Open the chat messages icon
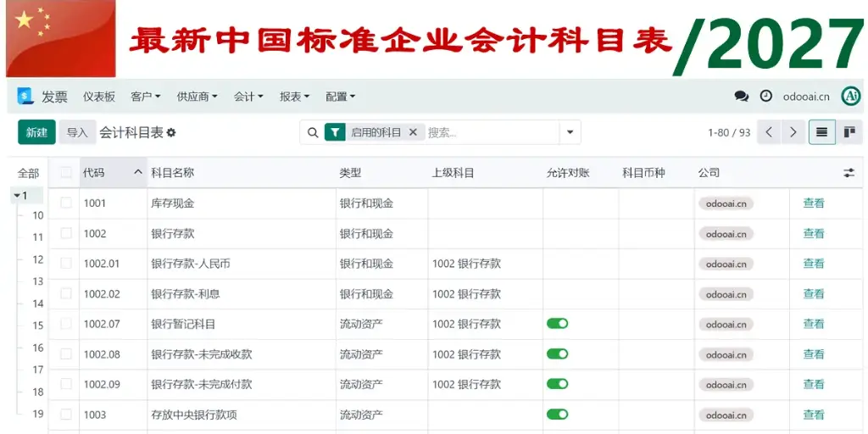 (741, 97)
